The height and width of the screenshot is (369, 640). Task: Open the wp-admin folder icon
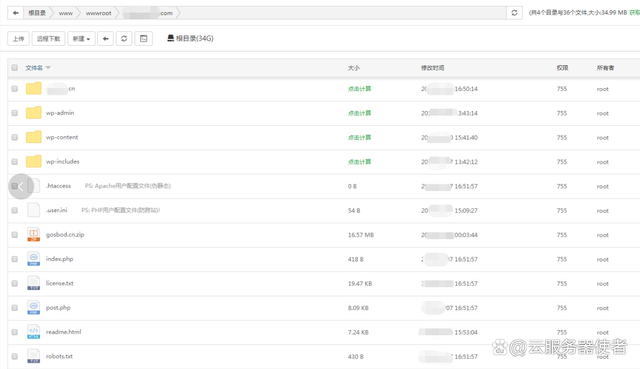click(x=33, y=113)
